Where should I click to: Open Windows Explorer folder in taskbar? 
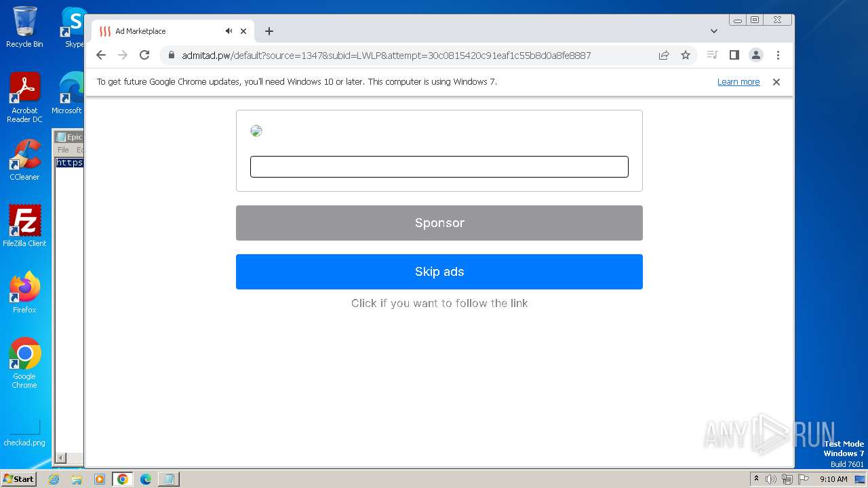(x=77, y=479)
